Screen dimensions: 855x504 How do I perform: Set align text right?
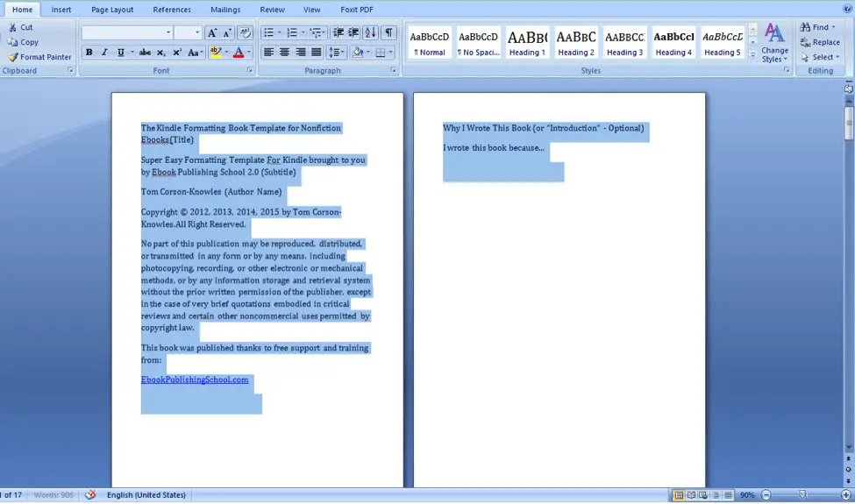(301, 53)
